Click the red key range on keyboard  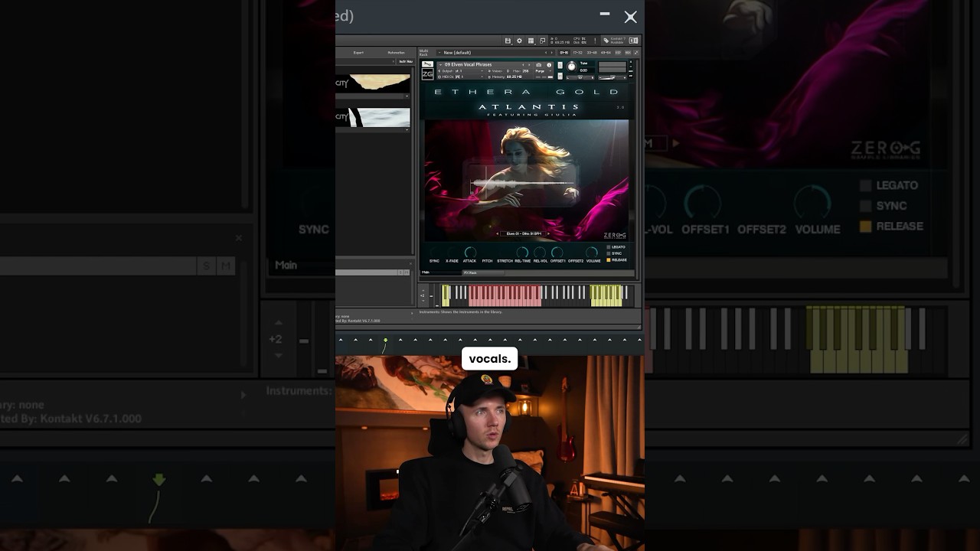click(x=505, y=295)
